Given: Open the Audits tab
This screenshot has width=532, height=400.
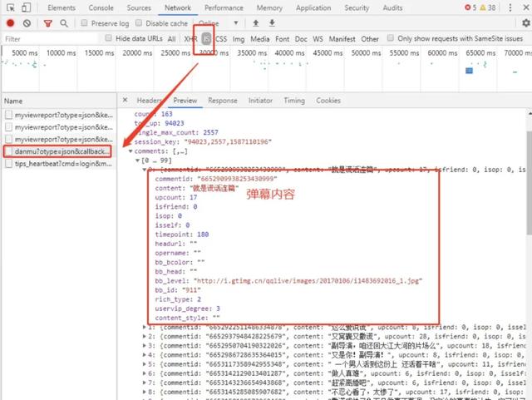Looking at the screenshot, I should point(392,7).
